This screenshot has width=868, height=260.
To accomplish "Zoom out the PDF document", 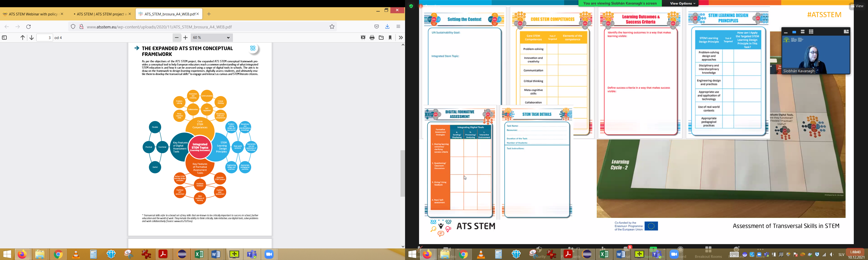I will tap(176, 38).
